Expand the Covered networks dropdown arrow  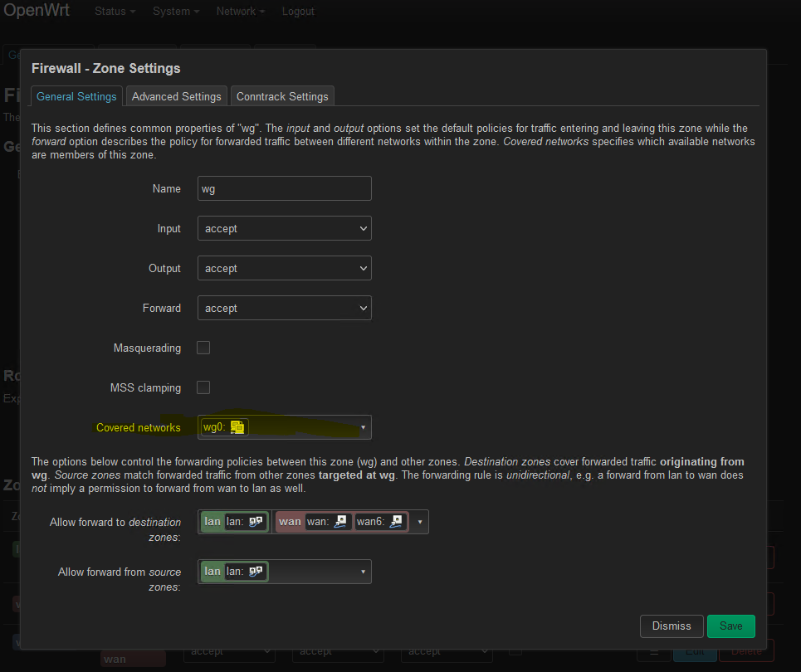click(364, 427)
